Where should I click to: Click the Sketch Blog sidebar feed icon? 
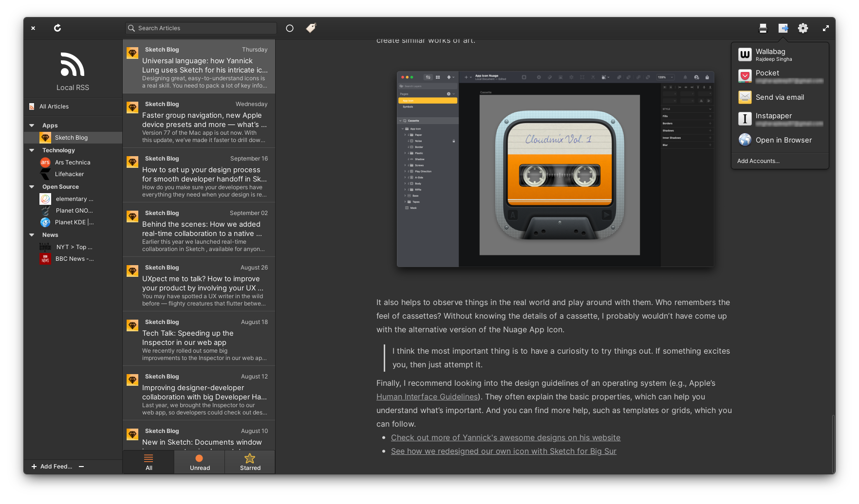pyautogui.click(x=45, y=138)
